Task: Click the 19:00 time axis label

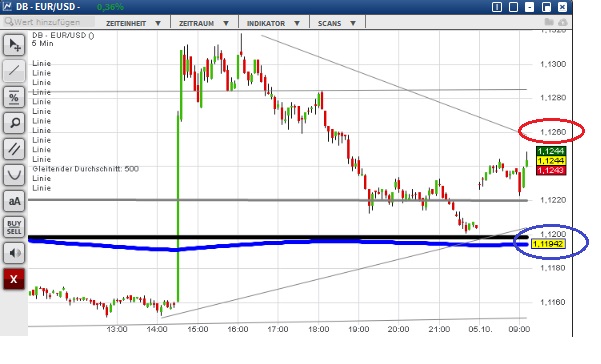Action: (359, 329)
